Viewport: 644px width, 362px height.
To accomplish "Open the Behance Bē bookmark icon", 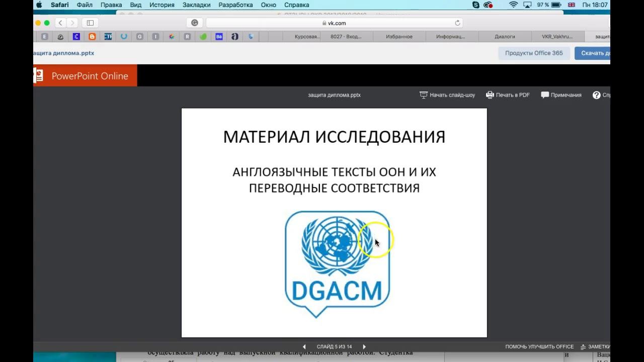I will (219, 36).
